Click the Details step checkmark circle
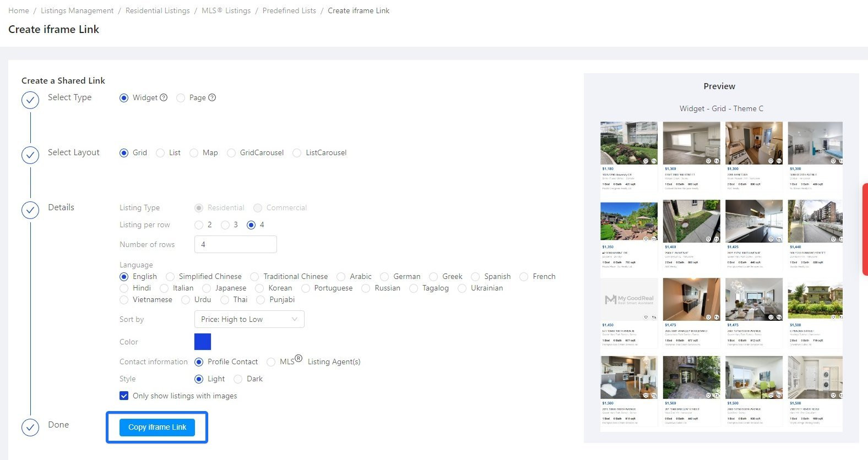 (x=30, y=210)
